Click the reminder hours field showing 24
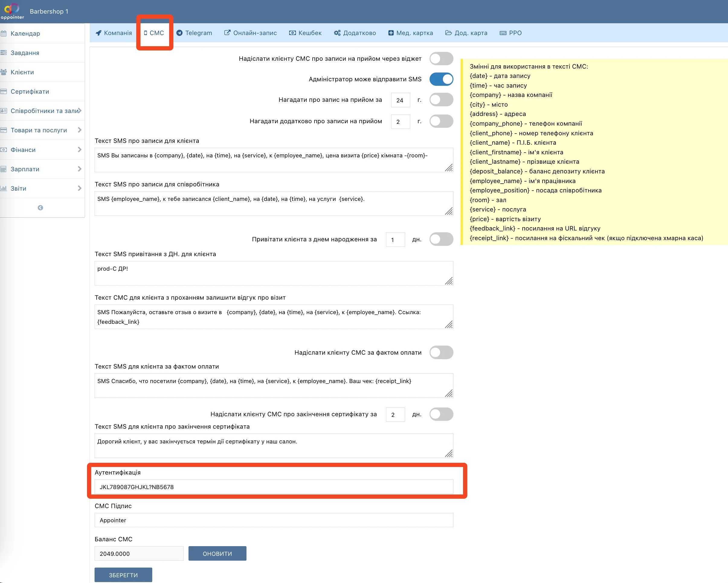The image size is (728, 583). click(x=401, y=100)
